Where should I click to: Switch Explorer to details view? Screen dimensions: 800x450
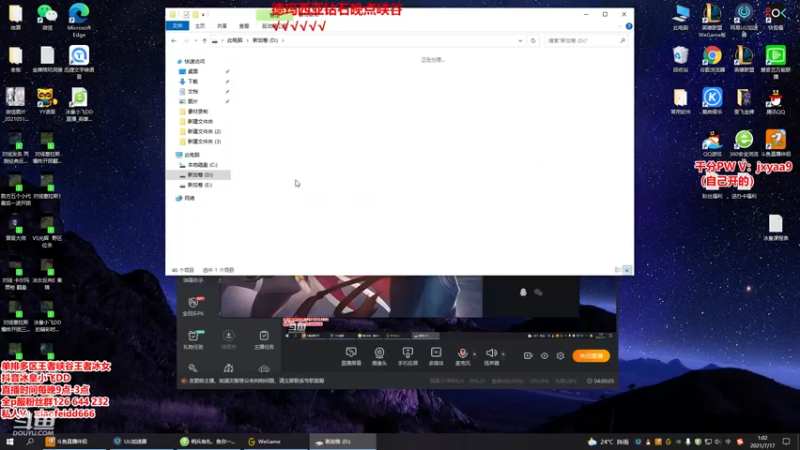click(618, 269)
